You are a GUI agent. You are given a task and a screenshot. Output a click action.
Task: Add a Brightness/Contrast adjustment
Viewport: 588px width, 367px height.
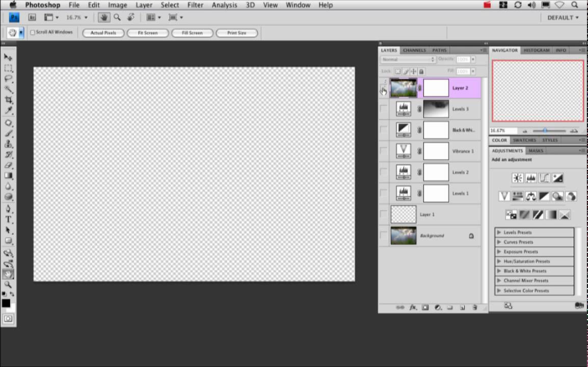click(518, 178)
